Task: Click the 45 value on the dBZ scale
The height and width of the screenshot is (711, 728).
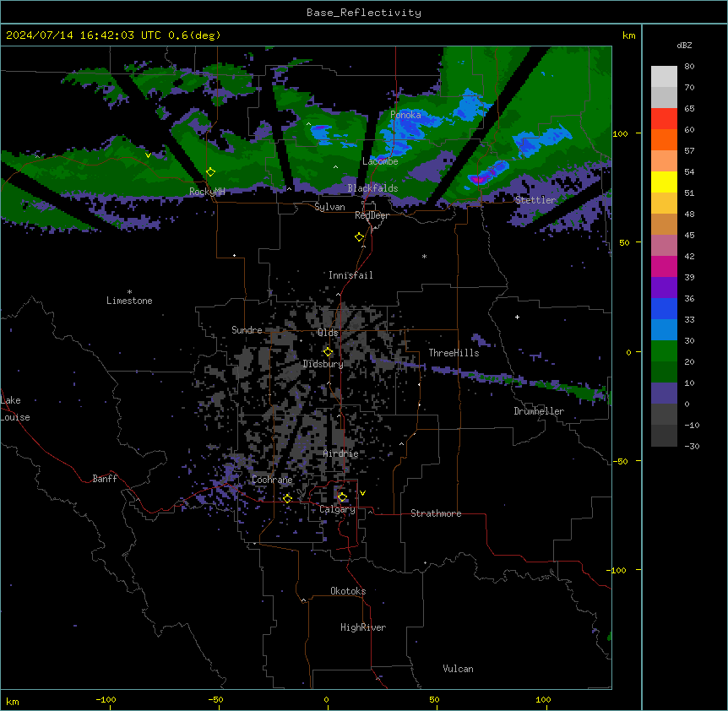Action: (x=689, y=236)
